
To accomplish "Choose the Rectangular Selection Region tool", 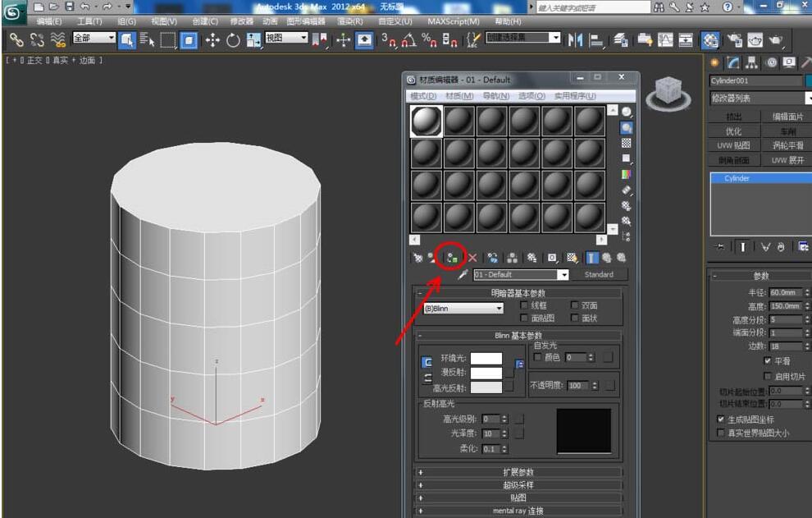I will 168,40.
